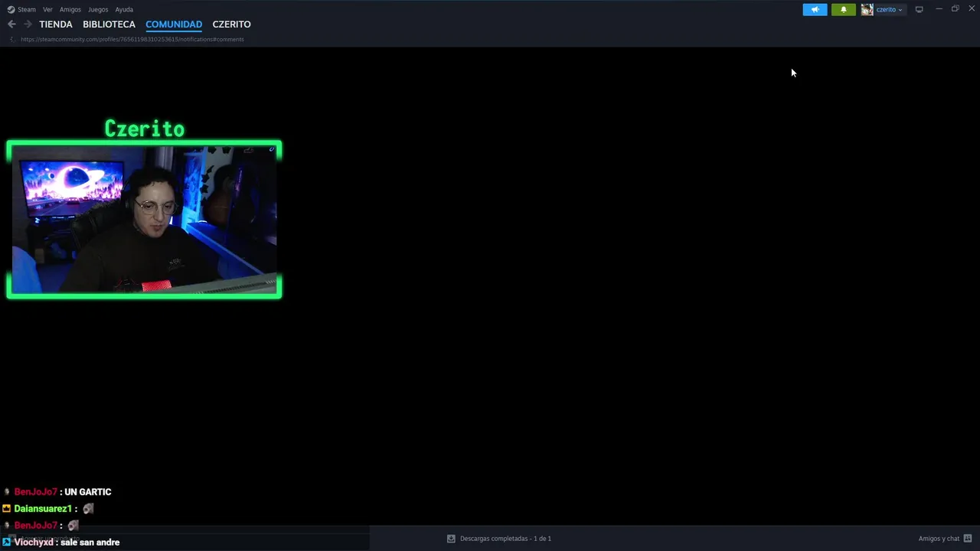Click the badge beside Vlochyxd
This screenshot has width=980, height=551.
[7, 543]
